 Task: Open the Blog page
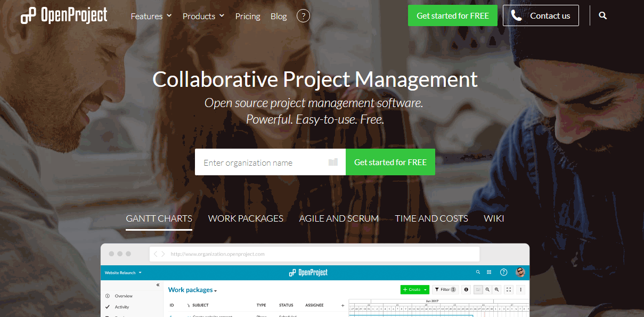[279, 16]
